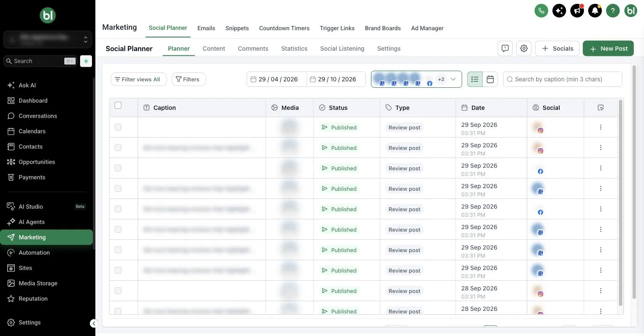Image resolution: width=644 pixels, height=336 pixels.
Task: Open the user avatar menu at top right
Action: 631,11
